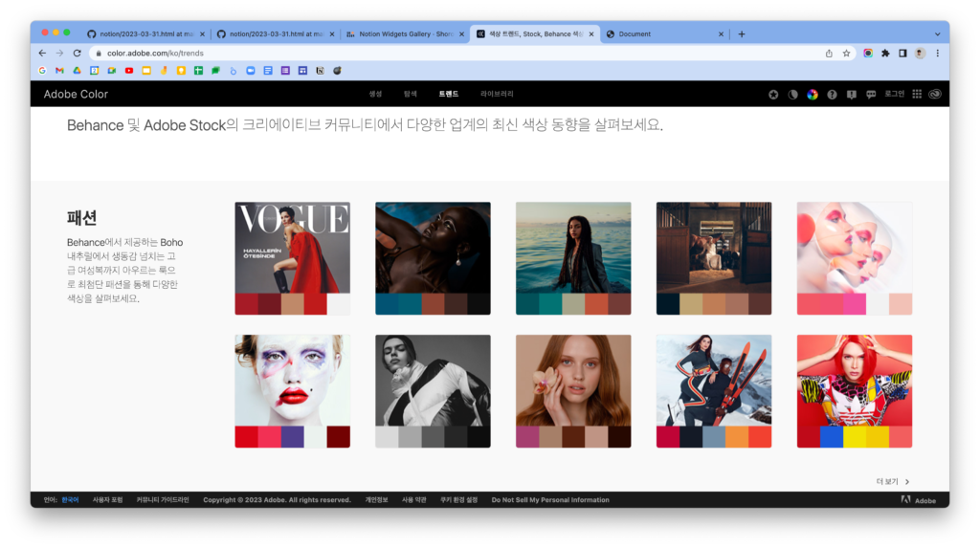Open the 라이브러리 menu item
The width and height of the screenshot is (980, 548).
coord(497,94)
